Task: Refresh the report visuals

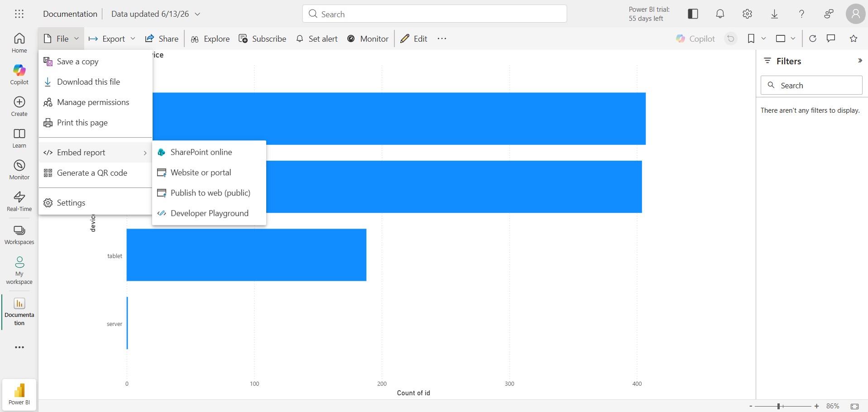Action: pos(813,38)
